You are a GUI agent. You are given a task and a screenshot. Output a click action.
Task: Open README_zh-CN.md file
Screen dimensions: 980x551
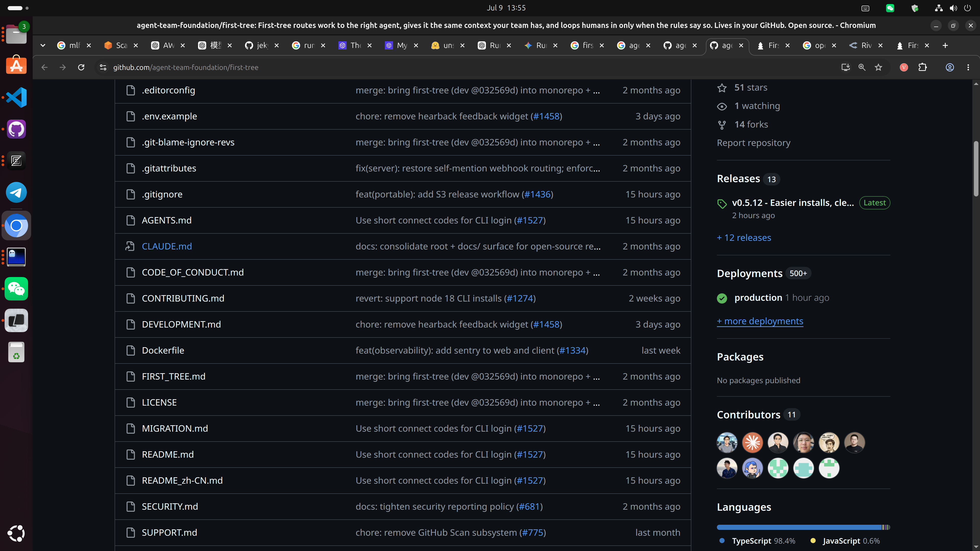click(x=182, y=481)
